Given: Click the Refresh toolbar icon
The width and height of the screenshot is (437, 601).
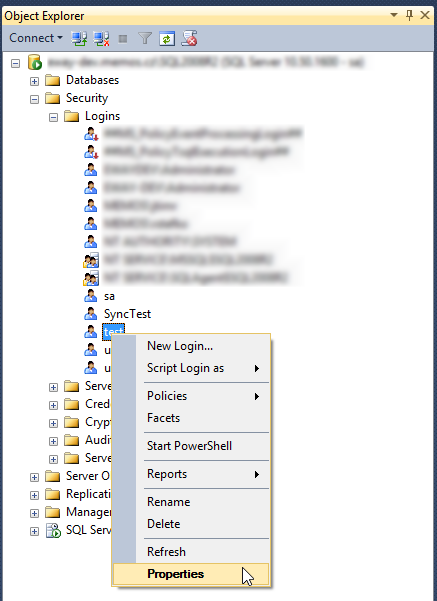Looking at the screenshot, I should pyautogui.click(x=167, y=39).
